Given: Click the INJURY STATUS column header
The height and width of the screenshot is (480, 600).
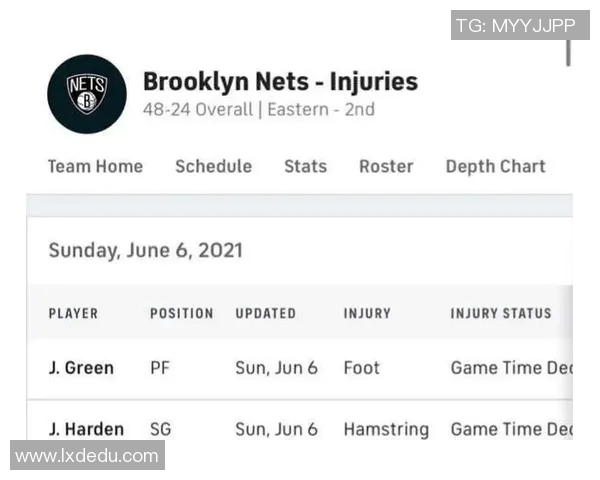Looking at the screenshot, I should pos(500,313).
